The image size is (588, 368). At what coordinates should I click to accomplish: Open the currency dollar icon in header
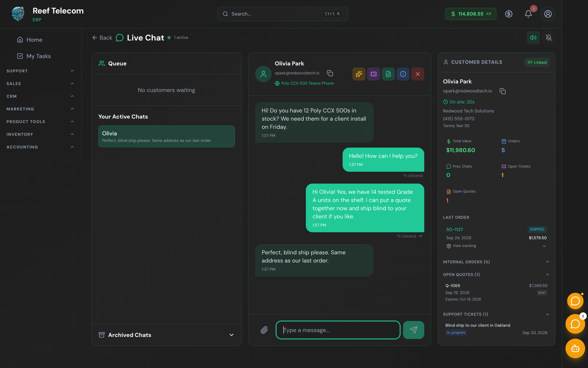[x=509, y=14]
